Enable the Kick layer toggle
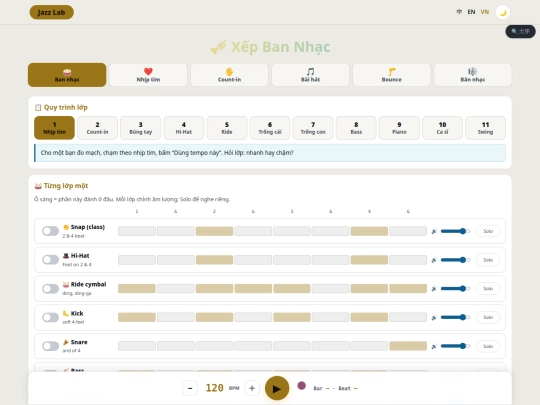Screen dimensions: 540x405 (51, 317)
